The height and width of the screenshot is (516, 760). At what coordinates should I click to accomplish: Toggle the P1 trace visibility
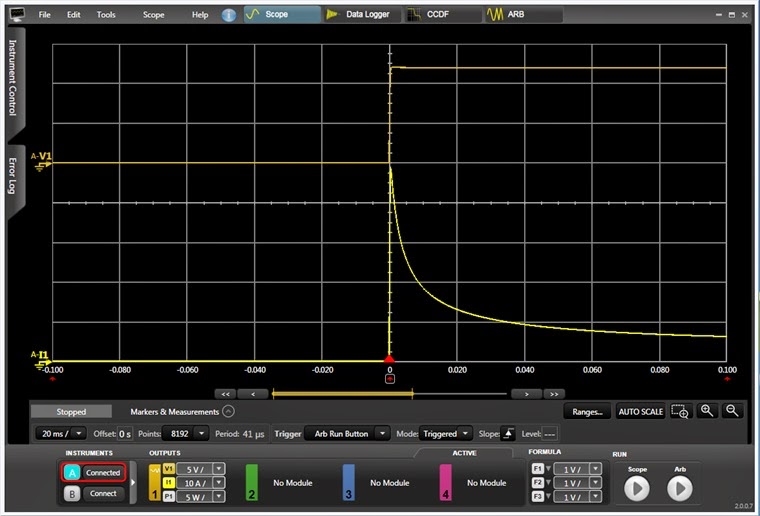click(169, 496)
